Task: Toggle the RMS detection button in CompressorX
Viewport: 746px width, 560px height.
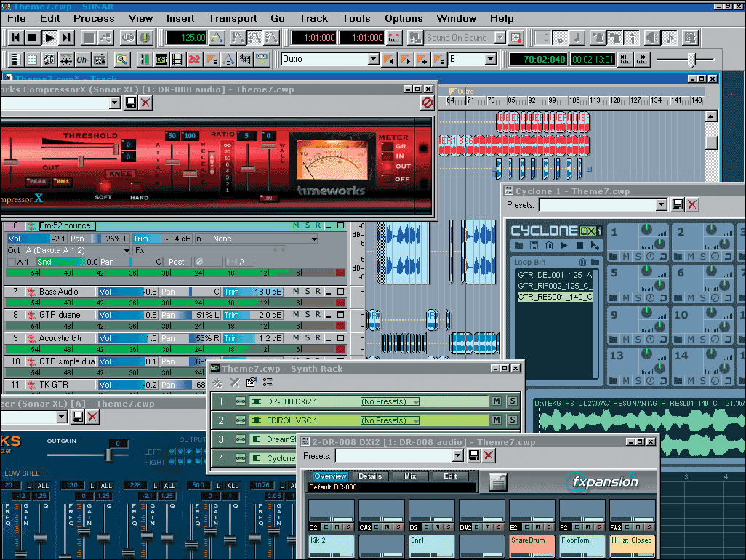Action: [63, 181]
